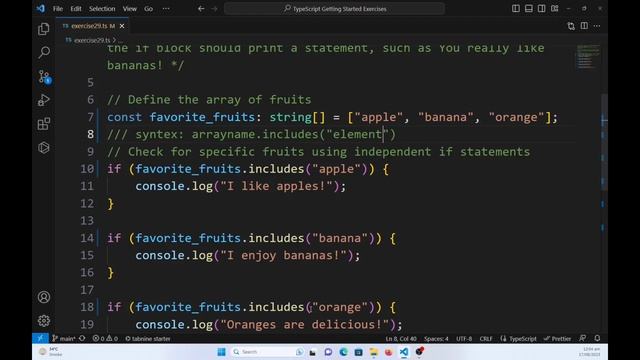Open the Search view in activity bar

pos(44,52)
